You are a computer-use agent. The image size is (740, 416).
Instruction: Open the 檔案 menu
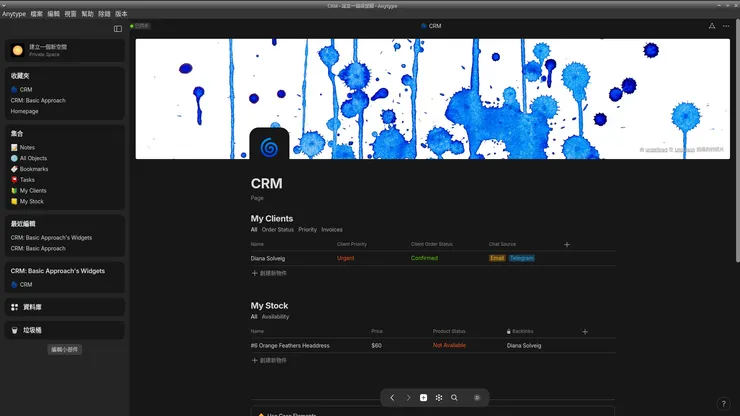tap(36, 14)
